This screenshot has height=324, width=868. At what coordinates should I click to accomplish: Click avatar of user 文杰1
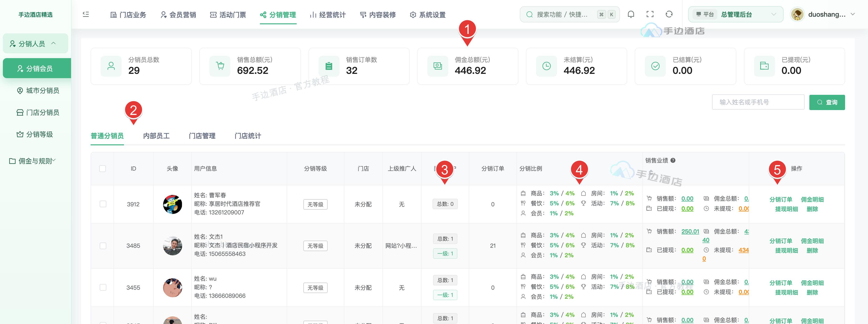[172, 246]
